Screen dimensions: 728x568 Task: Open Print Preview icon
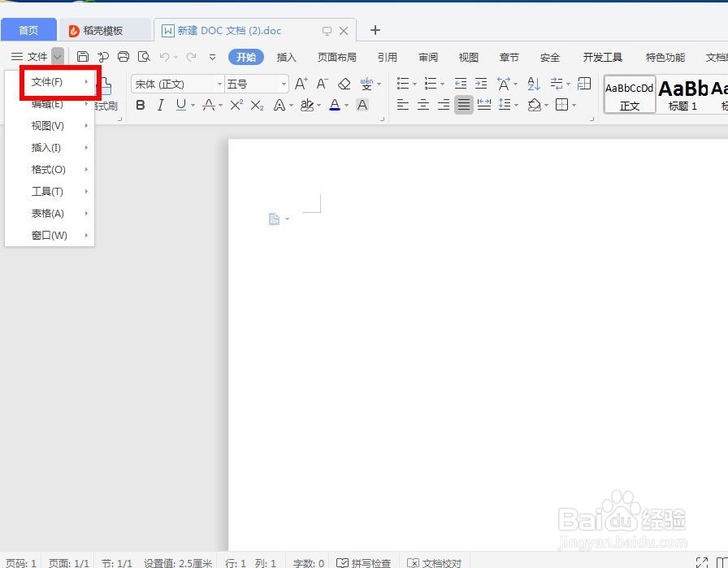144,57
